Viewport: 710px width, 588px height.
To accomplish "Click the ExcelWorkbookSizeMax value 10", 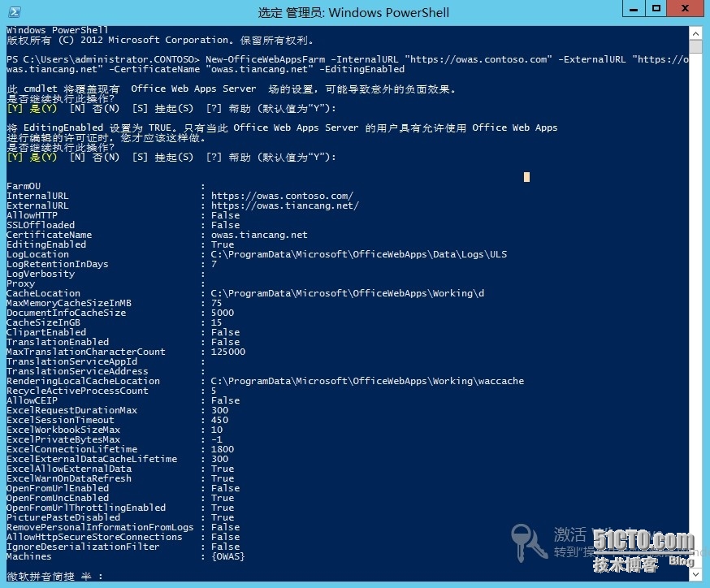I will (216, 430).
